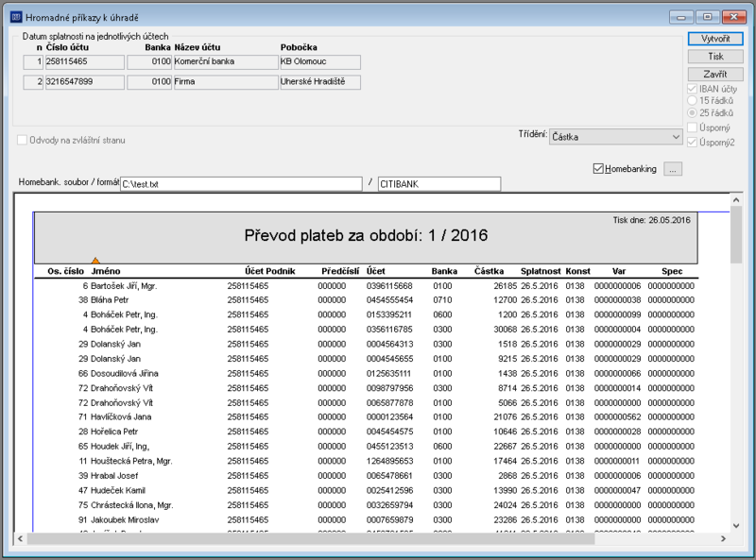Click the row for Havlíčková Jana

367,416
